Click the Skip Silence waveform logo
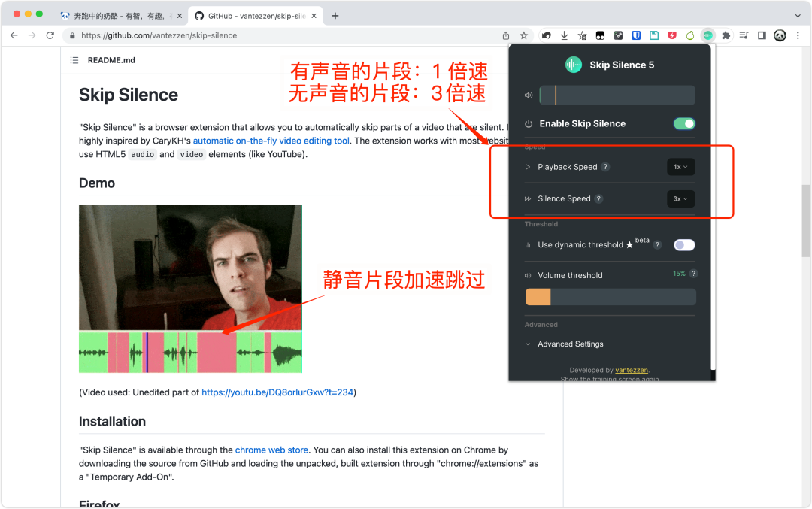 (x=573, y=65)
